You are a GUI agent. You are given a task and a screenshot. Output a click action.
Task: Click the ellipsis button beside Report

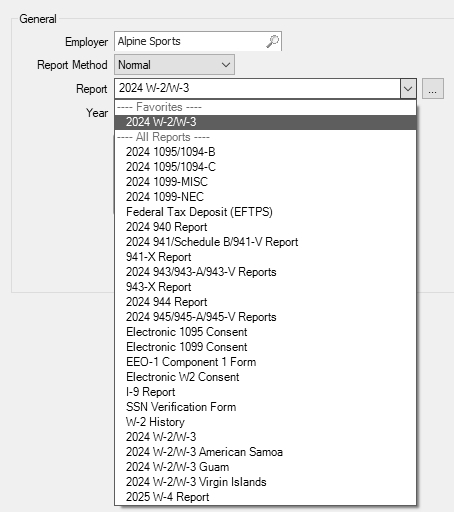pyautogui.click(x=433, y=89)
